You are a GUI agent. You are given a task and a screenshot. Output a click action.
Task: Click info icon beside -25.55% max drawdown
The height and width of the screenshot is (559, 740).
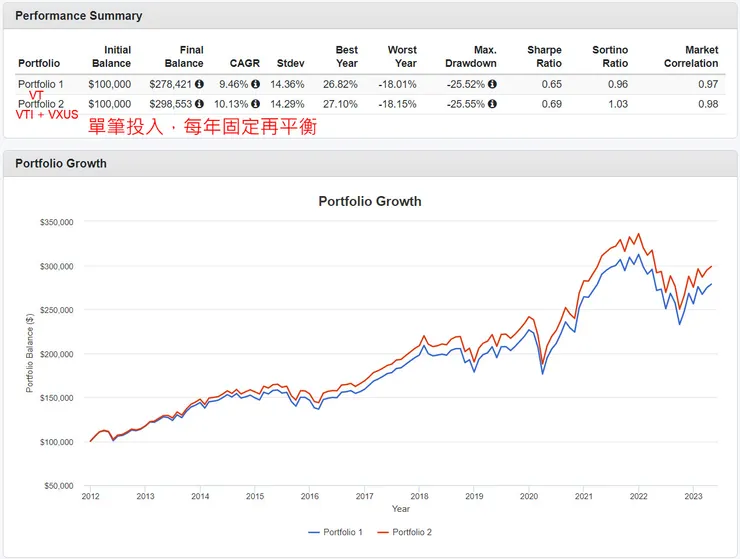click(492, 104)
